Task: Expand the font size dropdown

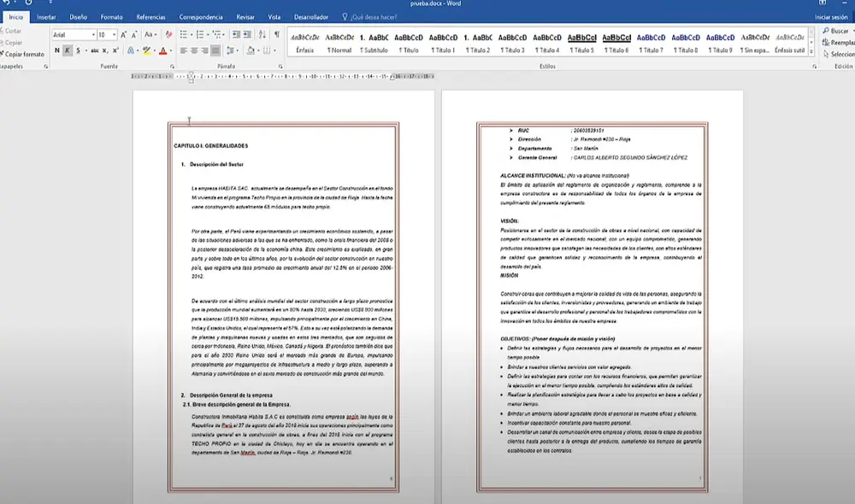Action: [113, 34]
